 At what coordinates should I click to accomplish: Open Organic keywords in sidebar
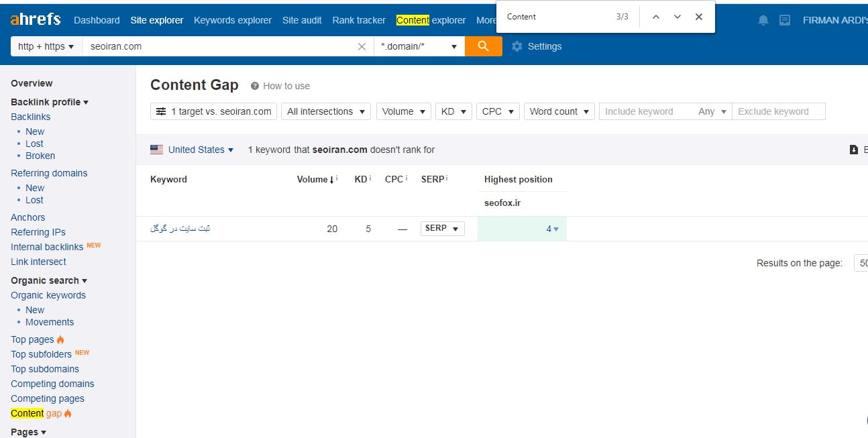click(48, 295)
